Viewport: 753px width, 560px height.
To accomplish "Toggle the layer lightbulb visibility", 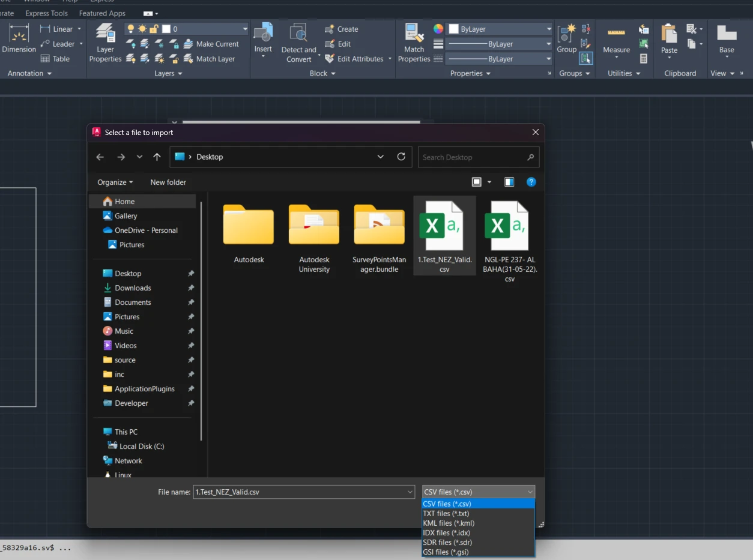I will 131,28.
